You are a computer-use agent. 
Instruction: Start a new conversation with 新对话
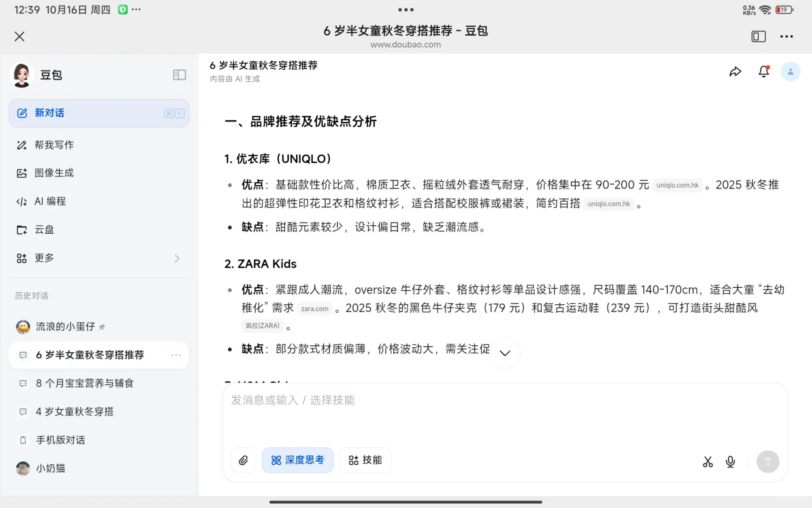(99, 113)
